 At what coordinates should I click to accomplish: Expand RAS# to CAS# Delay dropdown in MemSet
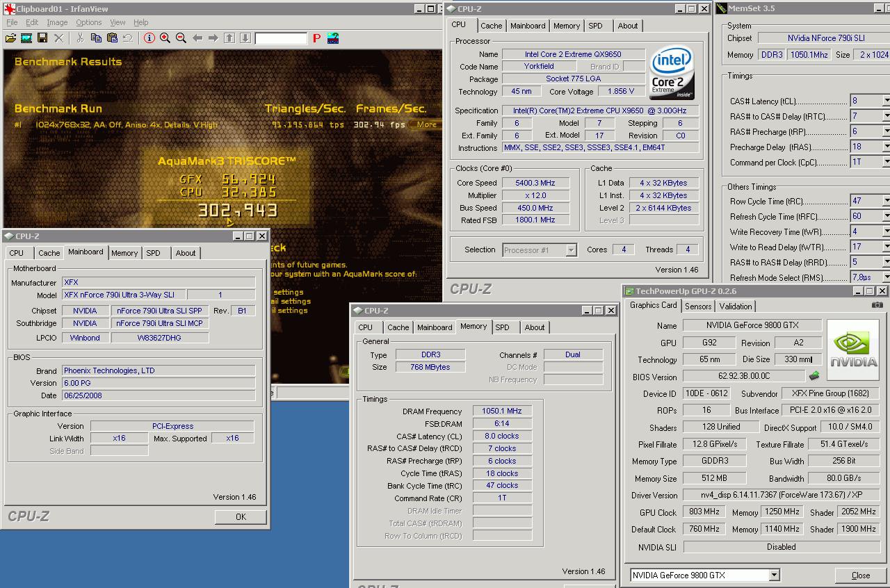coord(886,116)
